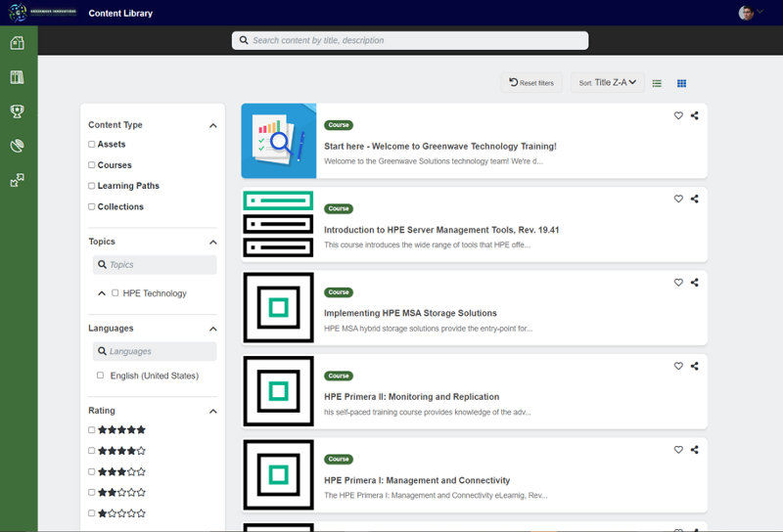
Task: Check the Learning Paths content type
Action: coord(91,186)
